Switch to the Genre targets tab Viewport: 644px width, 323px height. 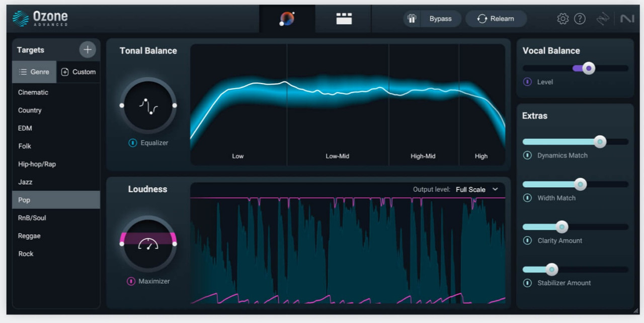coord(34,72)
